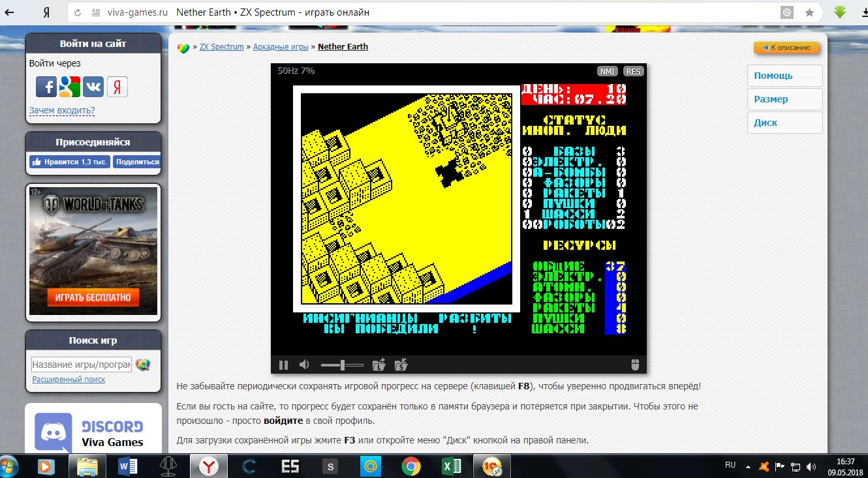Image resolution: width=868 pixels, height=478 pixels.
Task: Load saved state with the L folder icon
Action: pos(379,365)
